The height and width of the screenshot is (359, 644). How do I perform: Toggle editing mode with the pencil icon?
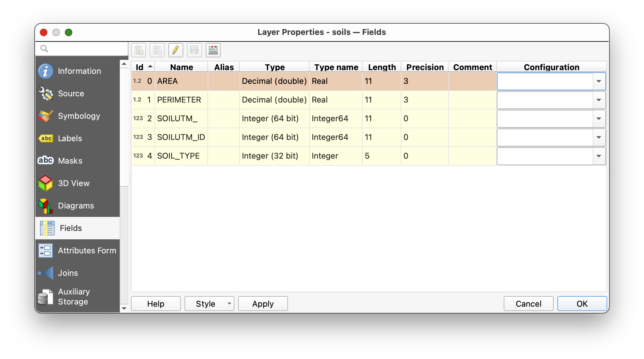pos(176,50)
